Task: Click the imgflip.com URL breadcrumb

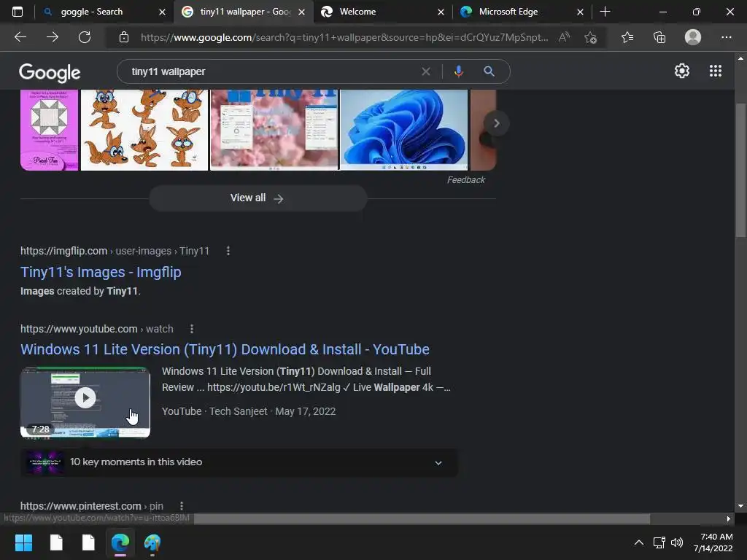Action: (115, 251)
